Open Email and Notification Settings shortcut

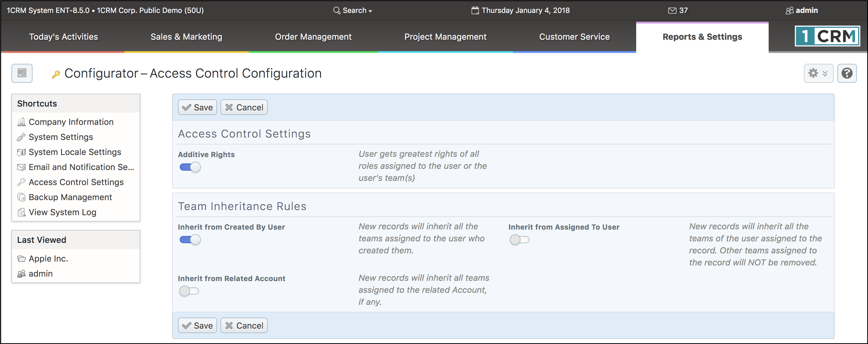click(76, 167)
